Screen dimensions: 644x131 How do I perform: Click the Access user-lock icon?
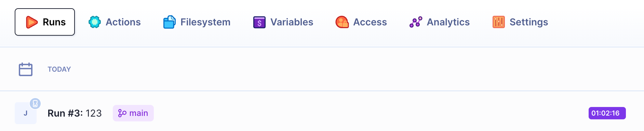(x=342, y=22)
